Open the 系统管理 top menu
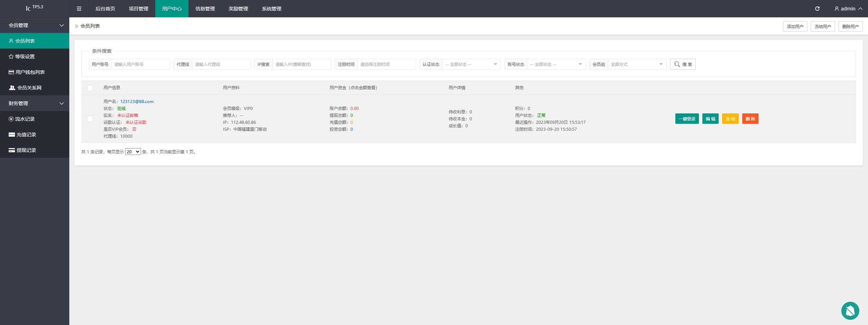Image resolution: width=868 pixels, height=325 pixels. 272,9
